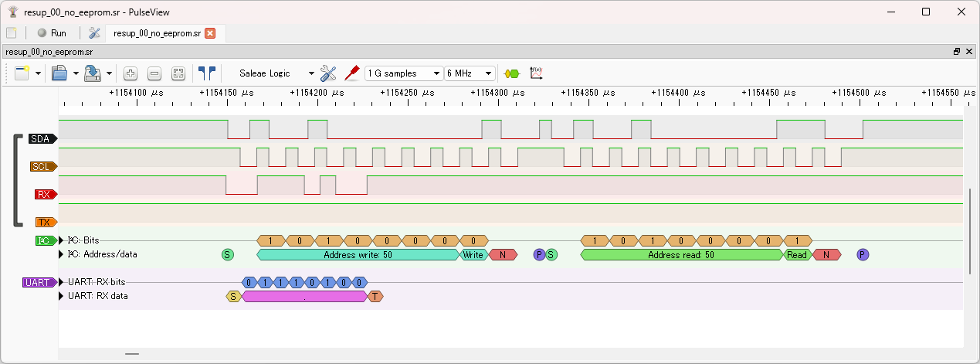This screenshot has width=980, height=364.
Task: Click the Write annotation box
Action: coord(473,254)
